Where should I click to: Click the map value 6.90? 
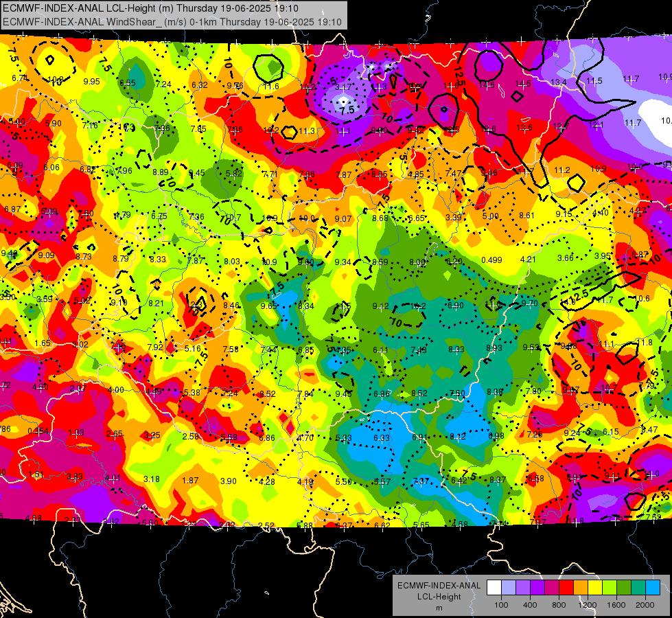point(456,305)
